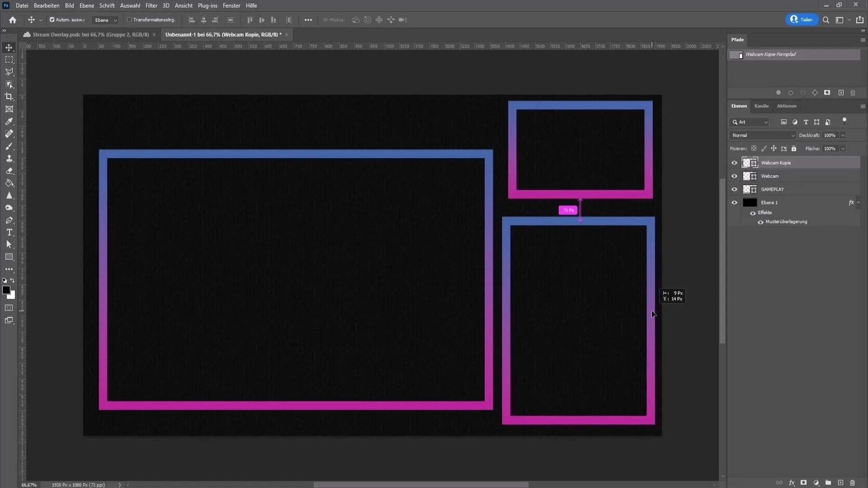Open the Bearbeiten menu

[x=47, y=5]
